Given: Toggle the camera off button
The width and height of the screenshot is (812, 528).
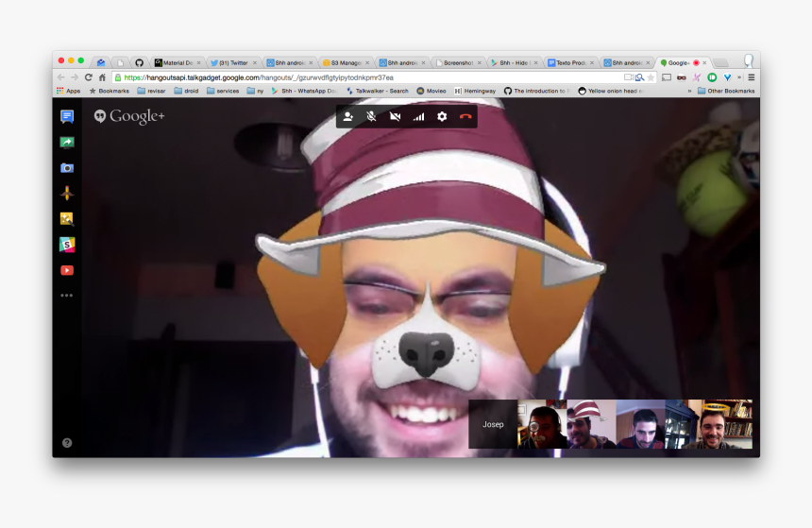Looking at the screenshot, I should point(396,117).
